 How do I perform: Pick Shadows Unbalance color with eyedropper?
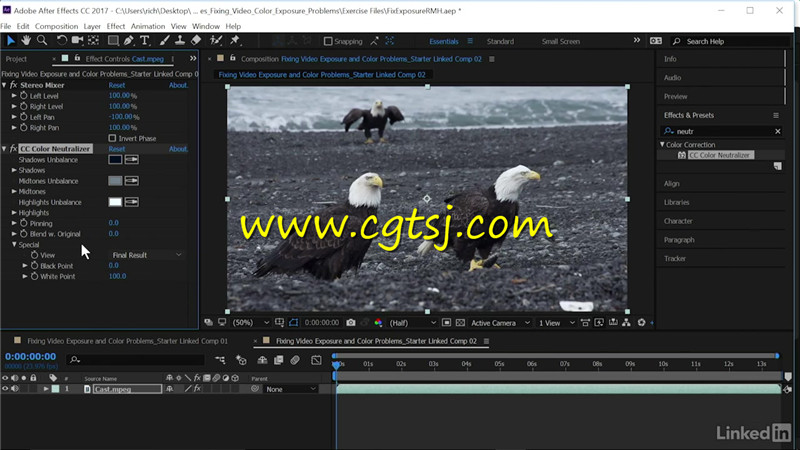coord(132,160)
